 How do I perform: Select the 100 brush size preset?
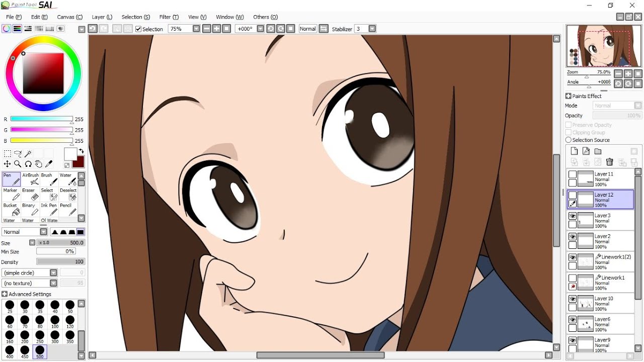click(x=55, y=322)
